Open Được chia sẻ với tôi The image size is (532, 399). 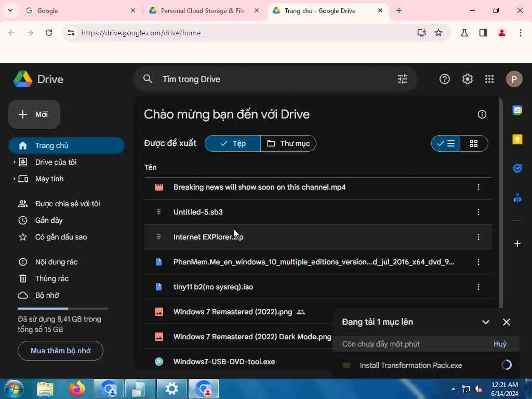click(x=66, y=204)
